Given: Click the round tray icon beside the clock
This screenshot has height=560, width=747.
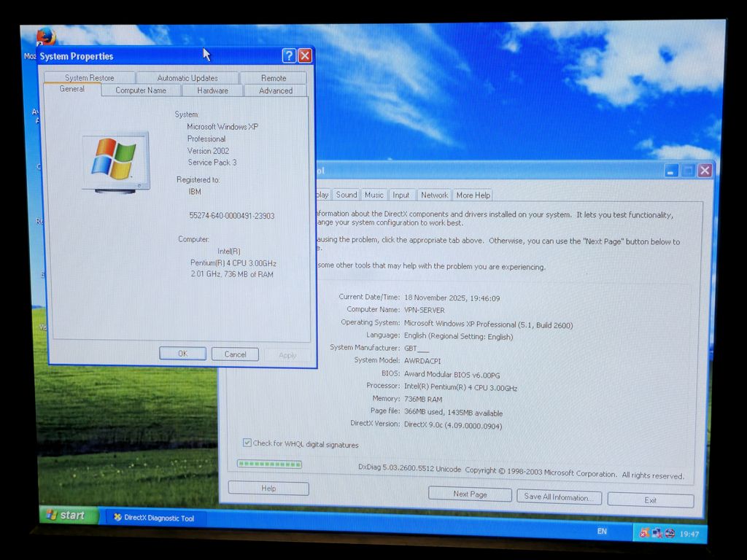Looking at the screenshot, I should click(669, 533).
